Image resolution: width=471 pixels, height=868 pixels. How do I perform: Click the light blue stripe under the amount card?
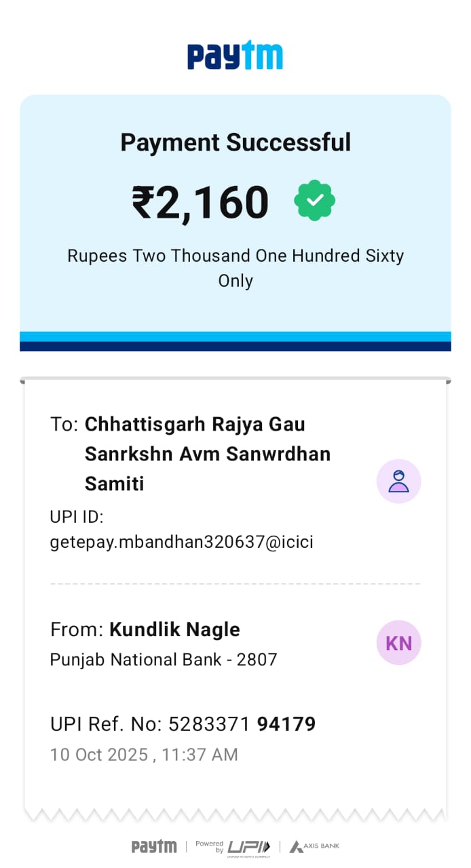click(235, 336)
